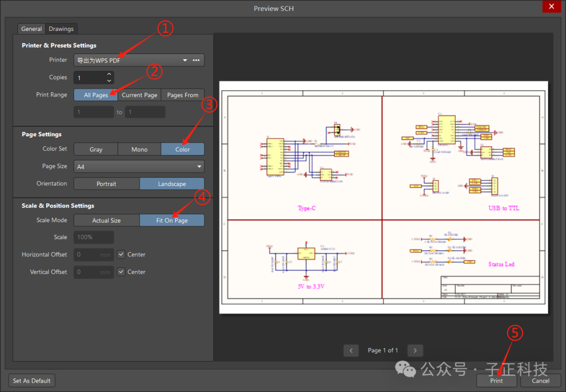The image size is (566, 392).
Task: Click the Vertical Offset value field
Action: (94, 272)
